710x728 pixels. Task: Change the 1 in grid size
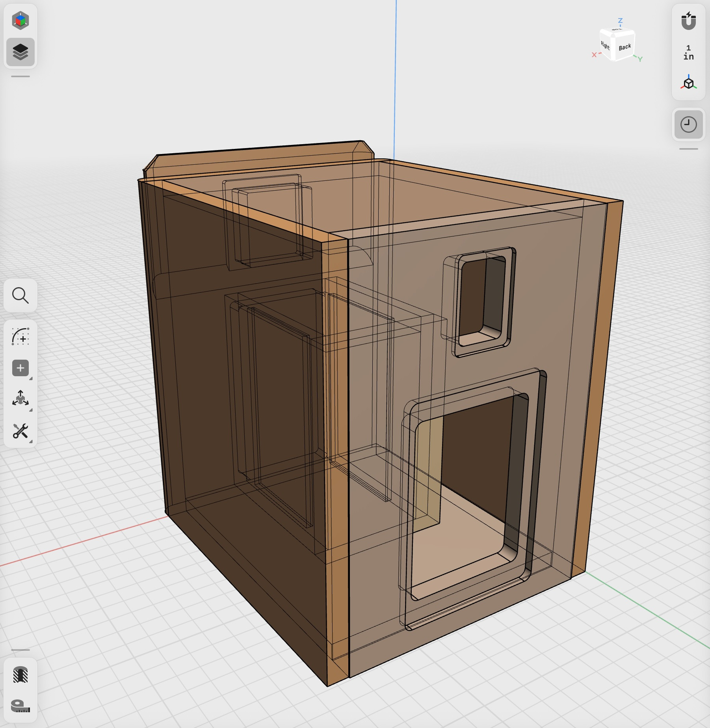click(x=689, y=52)
